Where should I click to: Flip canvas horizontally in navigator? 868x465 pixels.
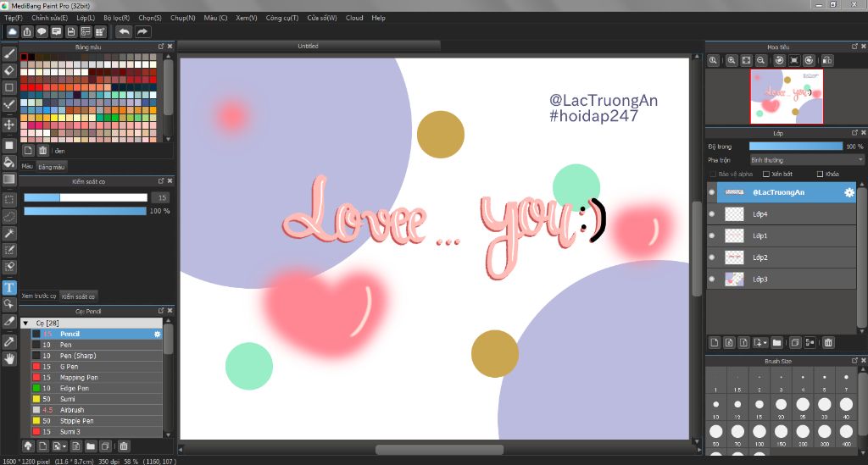[827, 60]
